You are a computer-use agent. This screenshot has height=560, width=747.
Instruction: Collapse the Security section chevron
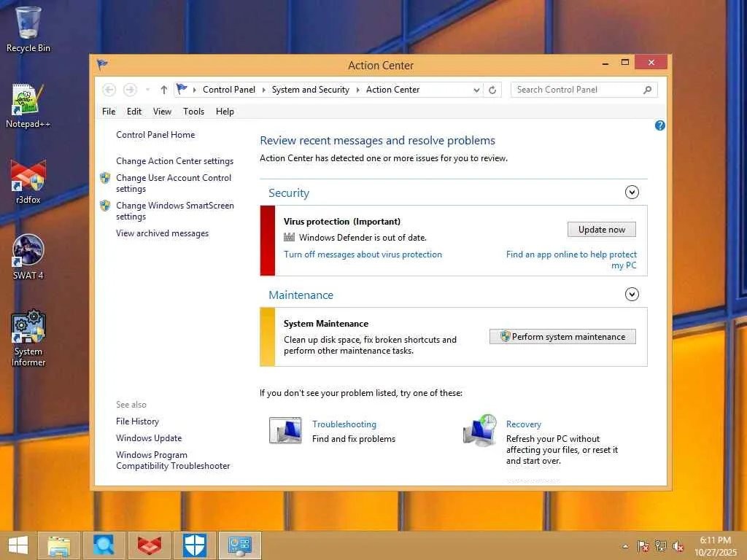pyautogui.click(x=632, y=192)
